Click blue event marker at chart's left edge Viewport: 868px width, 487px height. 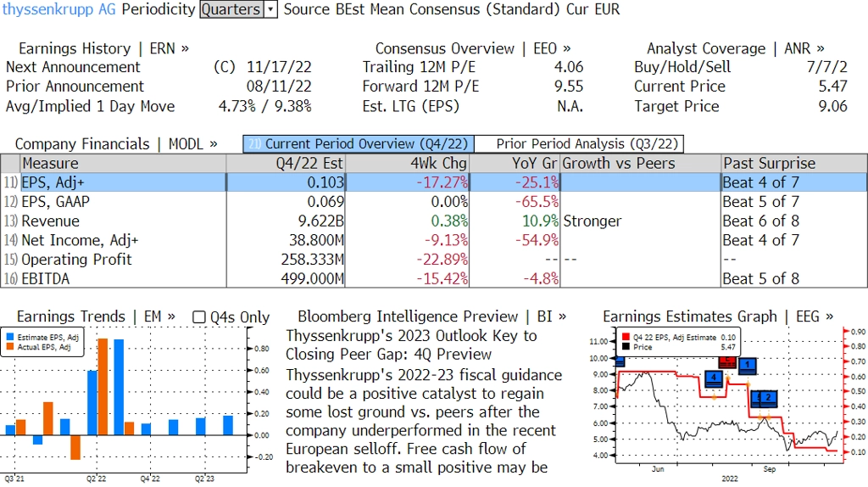tap(620, 361)
